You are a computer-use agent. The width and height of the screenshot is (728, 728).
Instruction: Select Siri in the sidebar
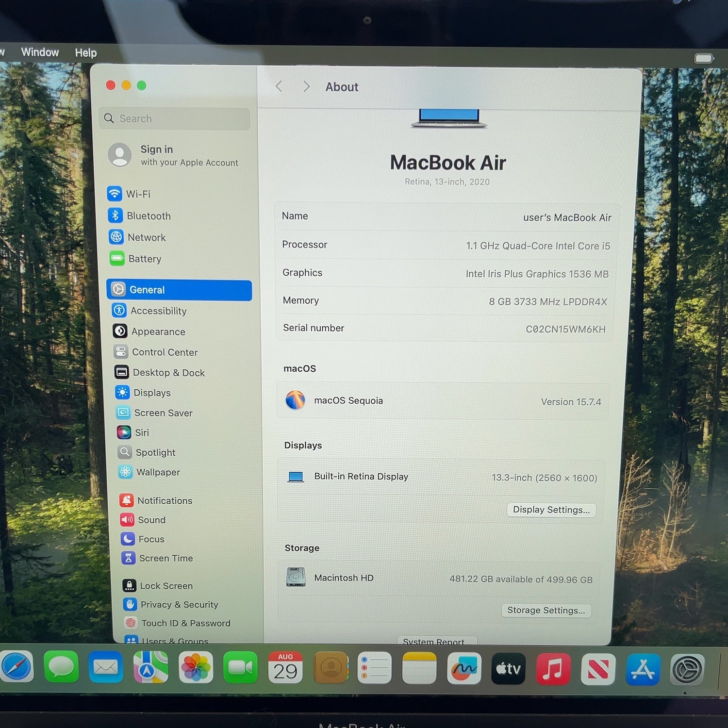[133, 432]
